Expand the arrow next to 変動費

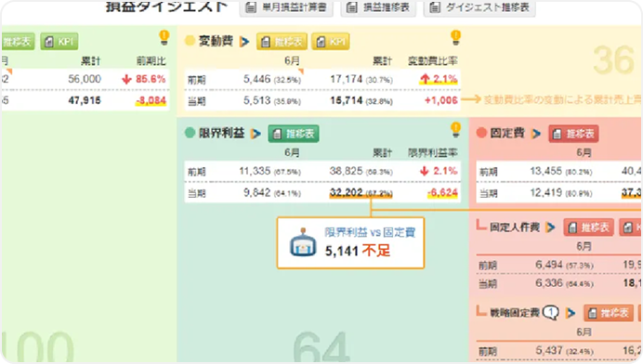click(x=244, y=42)
